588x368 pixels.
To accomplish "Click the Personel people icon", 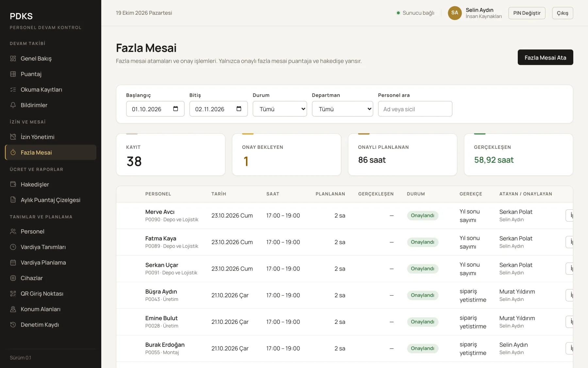I will [13, 231].
